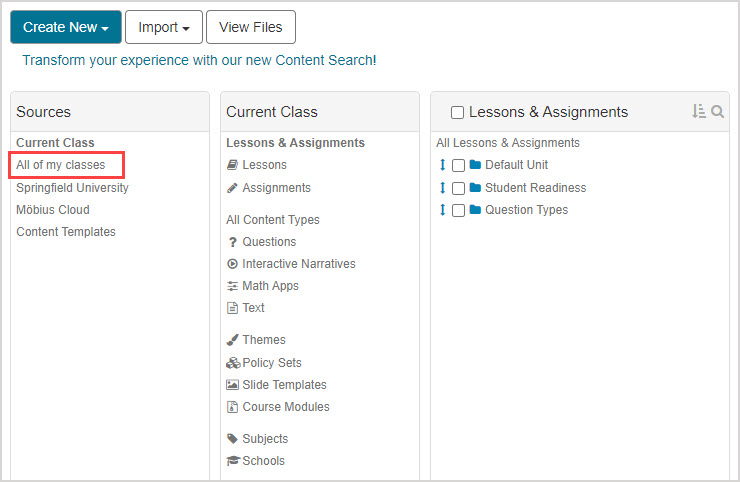Viewport: 740px width, 482px height.
Task: Click the Math Apps sliders icon
Action: 233,286
